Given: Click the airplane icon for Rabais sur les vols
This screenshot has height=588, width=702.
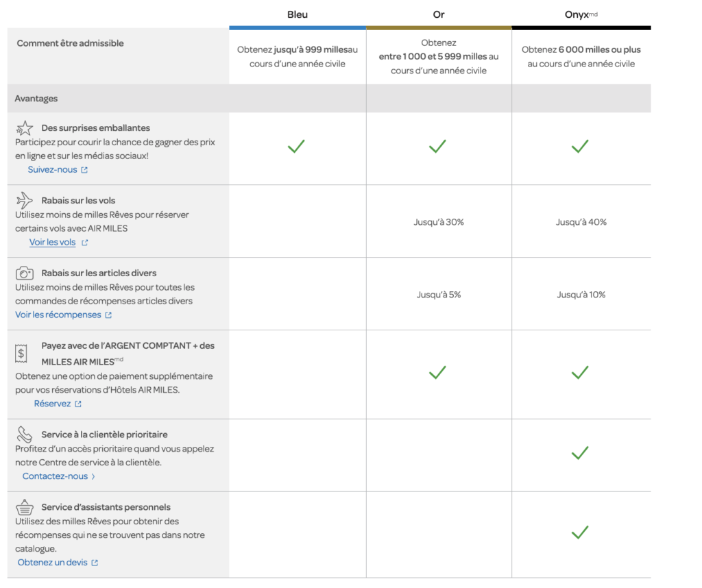Looking at the screenshot, I should click(25, 200).
